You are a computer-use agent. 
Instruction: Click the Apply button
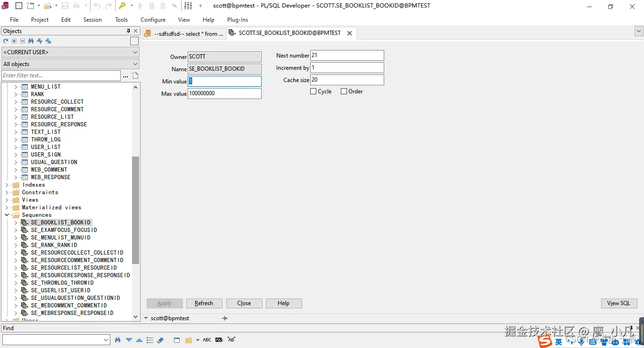(164, 303)
